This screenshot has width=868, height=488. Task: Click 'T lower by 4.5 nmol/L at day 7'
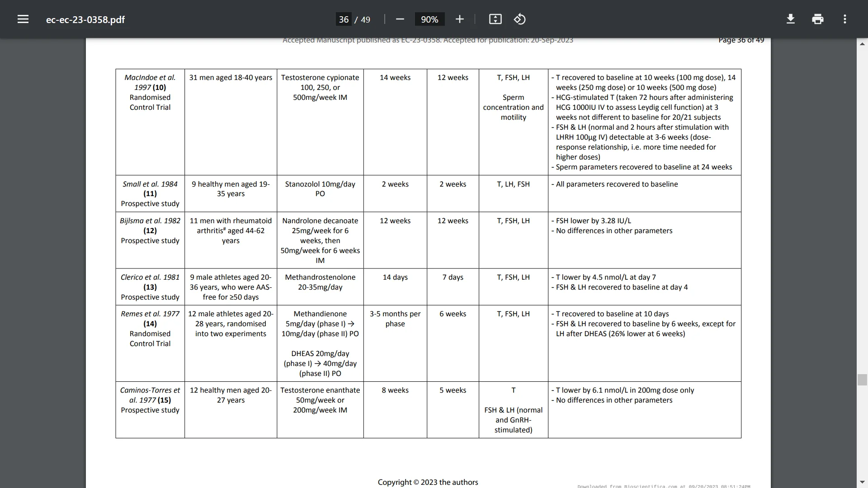click(x=606, y=277)
